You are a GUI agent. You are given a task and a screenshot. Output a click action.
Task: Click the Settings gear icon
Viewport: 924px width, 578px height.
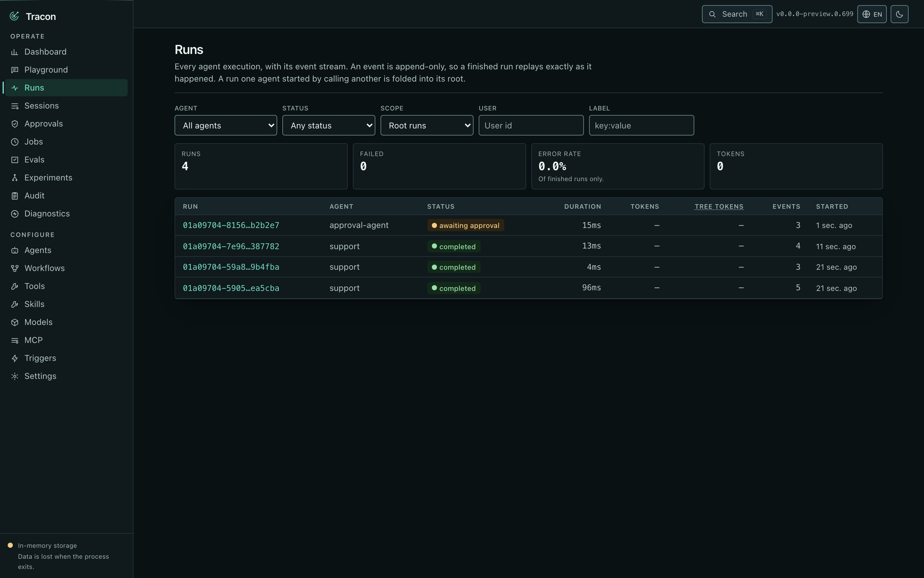click(14, 376)
